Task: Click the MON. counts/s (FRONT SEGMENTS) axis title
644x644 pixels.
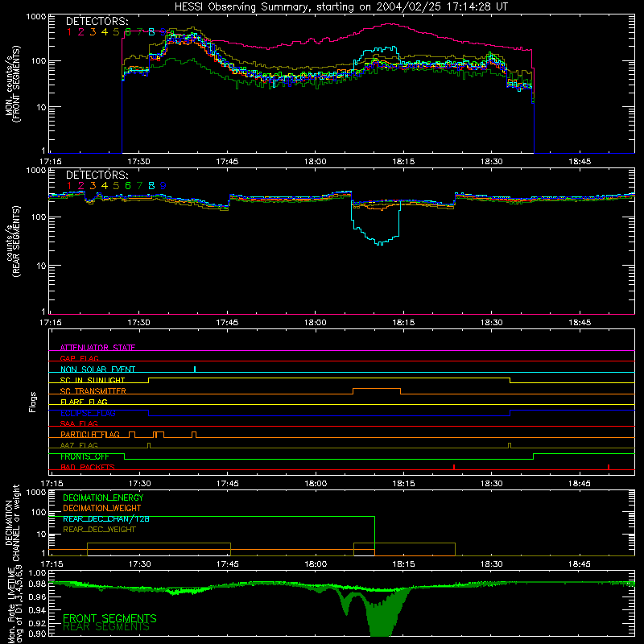Action: 12,84
